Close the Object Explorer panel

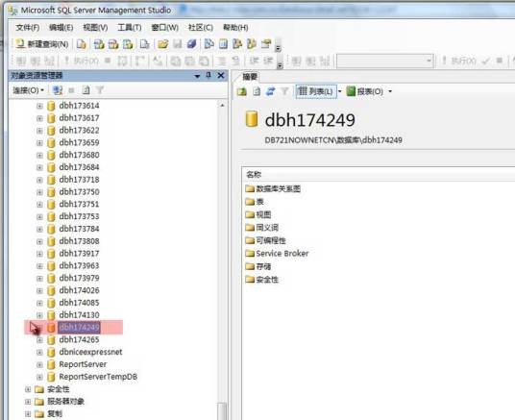pos(221,76)
